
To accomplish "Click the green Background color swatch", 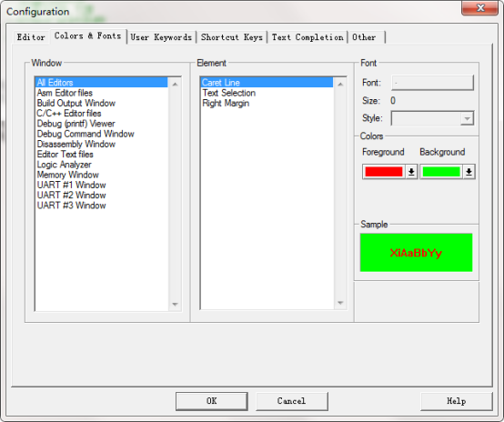I will coord(441,172).
